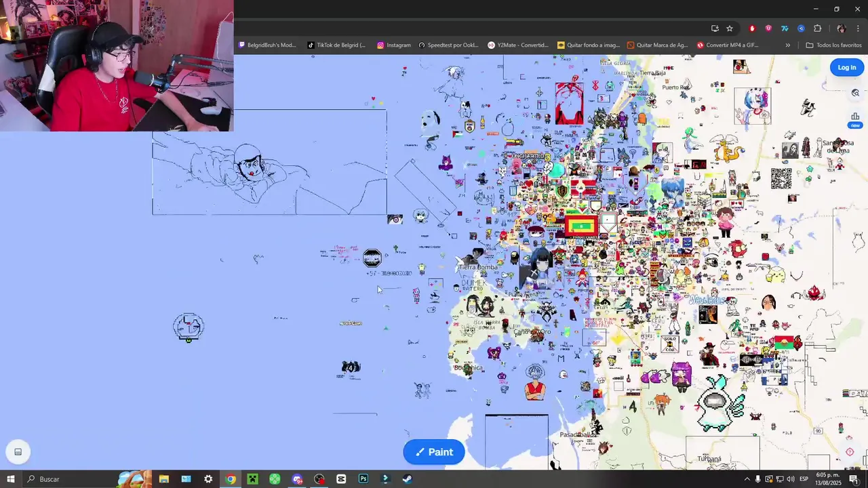Screen dimensions: 868x488
Task: Click the QR code artwork on the map
Action: pyautogui.click(x=781, y=178)
